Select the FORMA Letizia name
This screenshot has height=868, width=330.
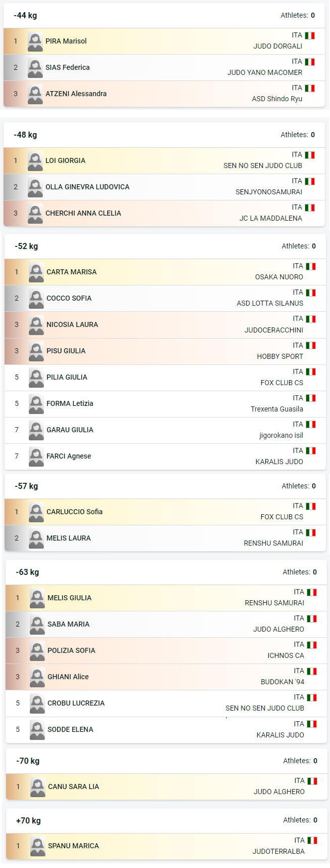coord(70,403)
